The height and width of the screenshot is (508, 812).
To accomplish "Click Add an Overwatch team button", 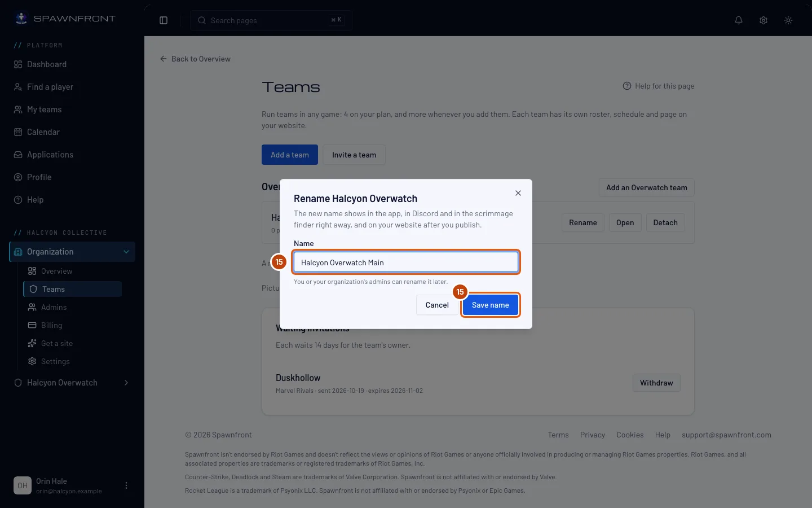I will pyautogui.click(x=647, y=187).
